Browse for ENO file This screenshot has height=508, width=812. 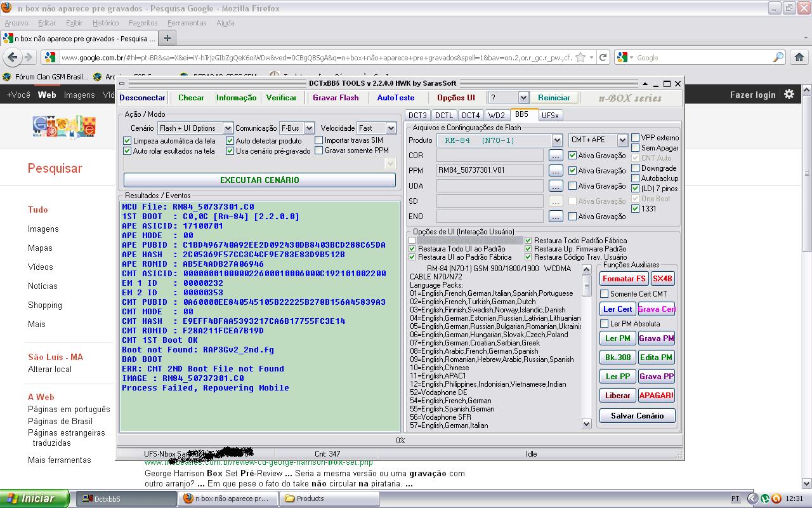click(x=556, y=216)
